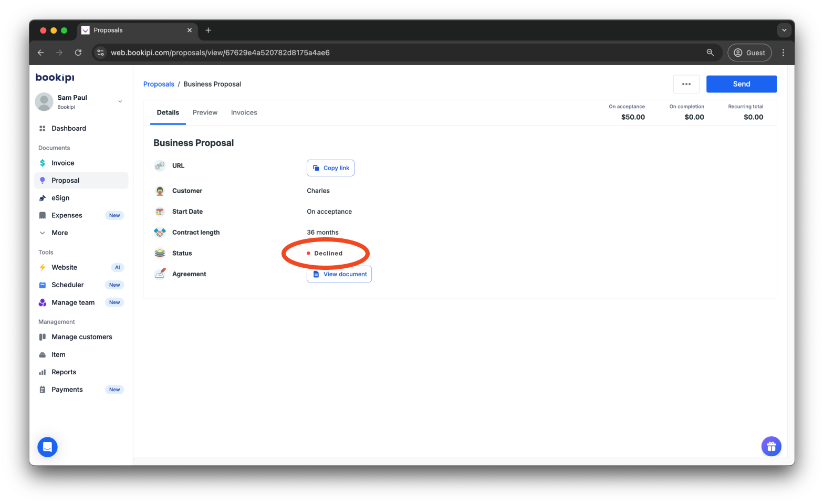Click the Payments clipboard icon
This screenshot has height=504, width=824.
[x=43, y=390]
